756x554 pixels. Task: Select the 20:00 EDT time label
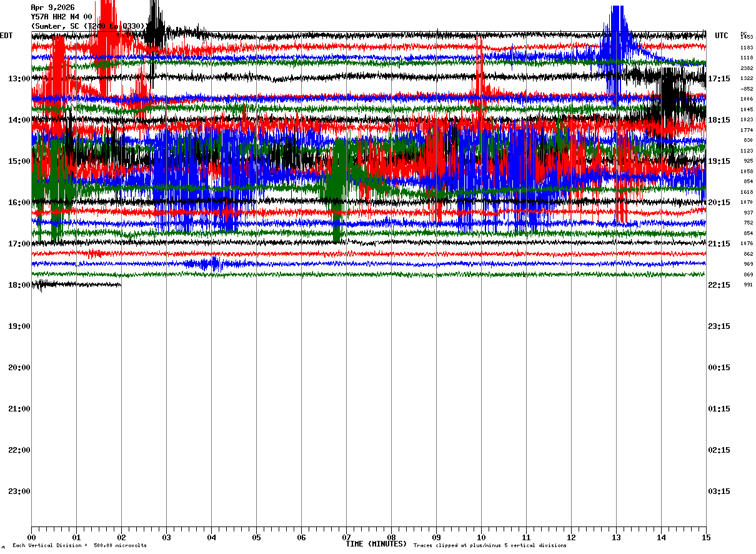[x=19, y=368]
